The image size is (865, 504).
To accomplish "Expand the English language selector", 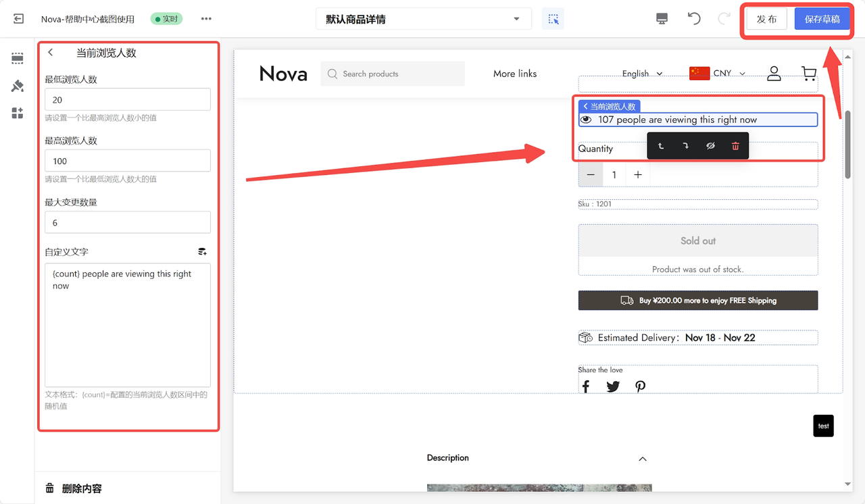I will (642, 74).
